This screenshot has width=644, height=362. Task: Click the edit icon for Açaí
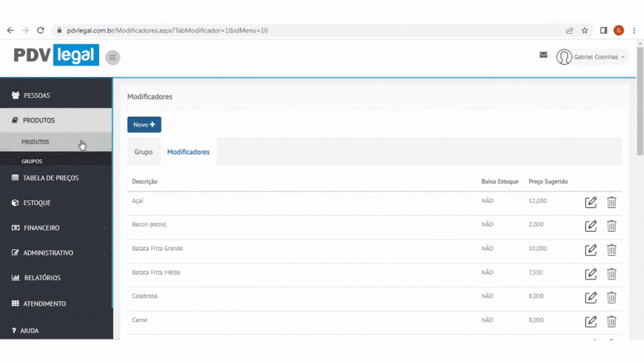590,202
